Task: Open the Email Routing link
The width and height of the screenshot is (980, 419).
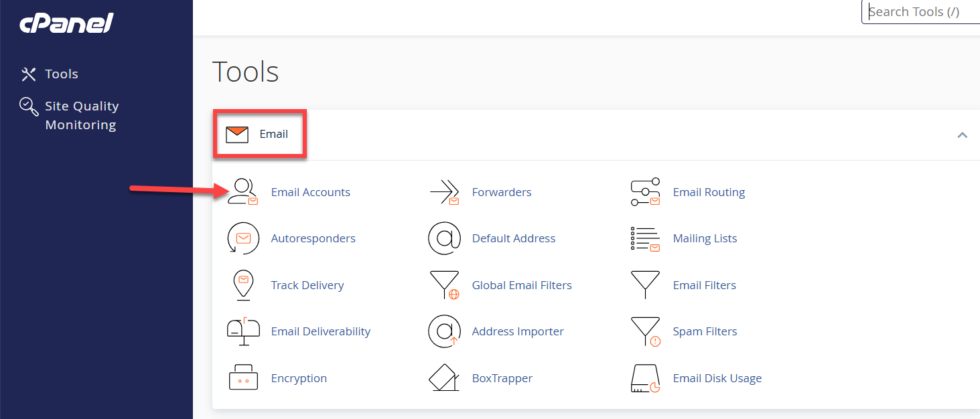Action: (x=709, y=192)
